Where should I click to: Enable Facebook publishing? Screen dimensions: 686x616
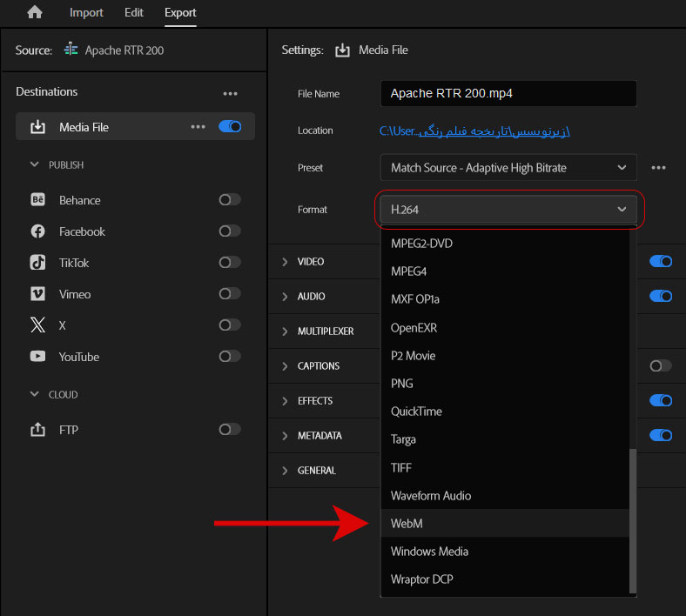230,231
